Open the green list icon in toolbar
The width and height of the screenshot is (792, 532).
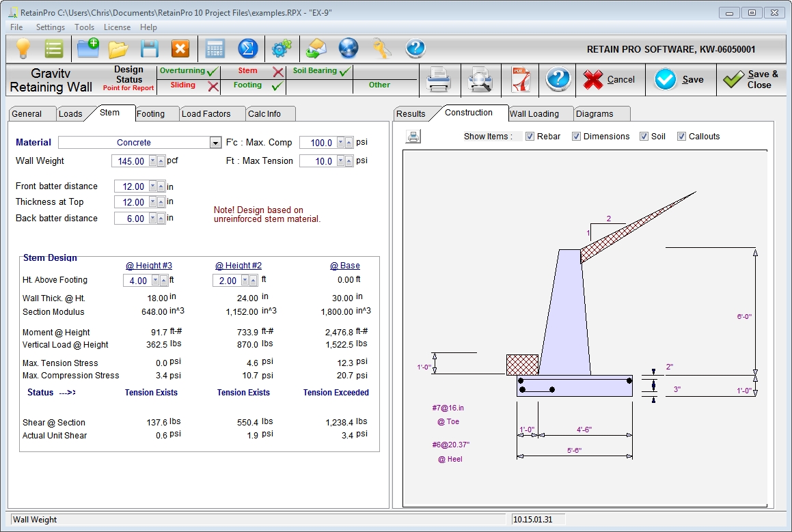pos(53,49)
